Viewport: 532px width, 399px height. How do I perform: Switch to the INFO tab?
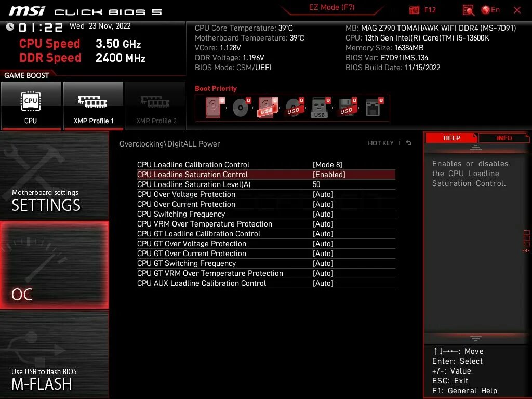[504, 138]
